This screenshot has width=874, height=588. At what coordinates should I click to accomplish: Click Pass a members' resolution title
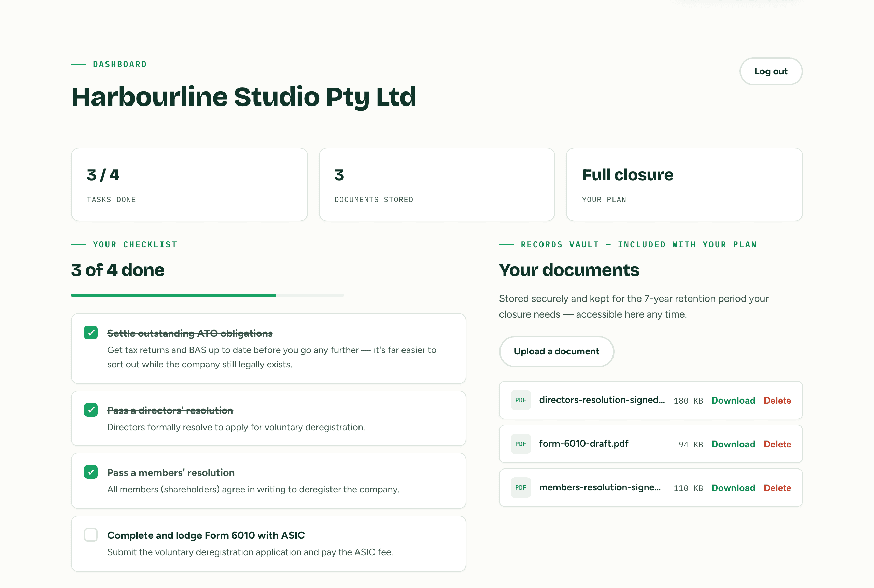(x=171, y=473)
